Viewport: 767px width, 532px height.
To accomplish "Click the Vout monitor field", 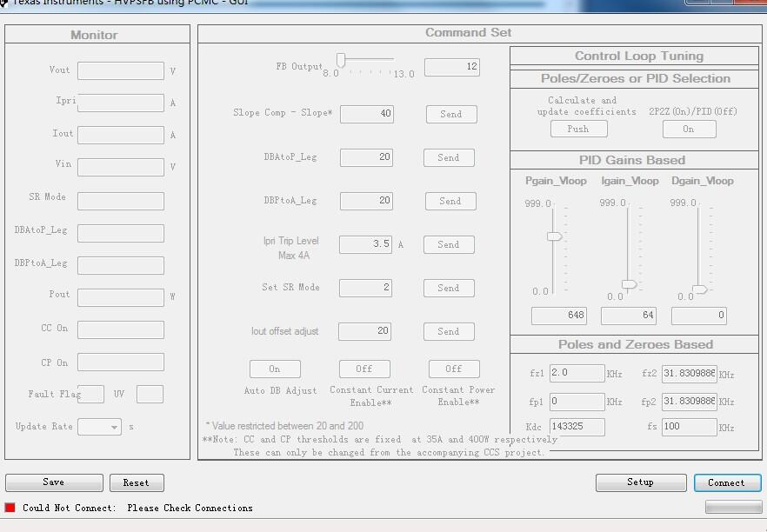I will click(x=121, y=71).
